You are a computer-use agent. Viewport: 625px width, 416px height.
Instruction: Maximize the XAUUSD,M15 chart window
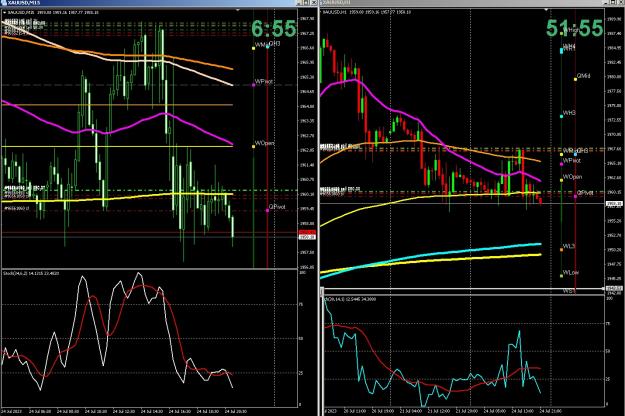pos(306,2)
